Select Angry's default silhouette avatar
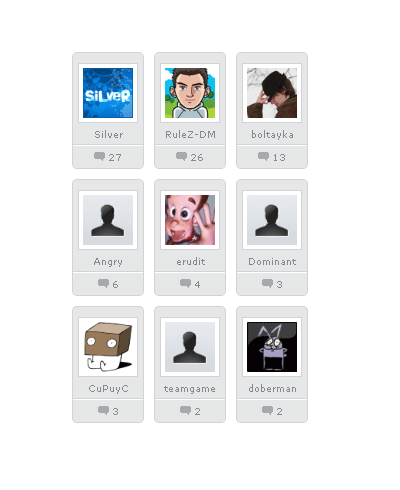The image size is (400, 490). click(x=108, y=220)
